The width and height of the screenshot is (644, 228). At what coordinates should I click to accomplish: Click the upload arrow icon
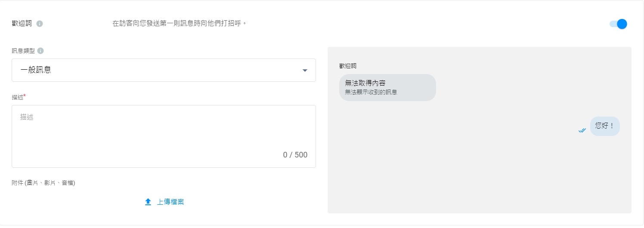coord(148,202)
